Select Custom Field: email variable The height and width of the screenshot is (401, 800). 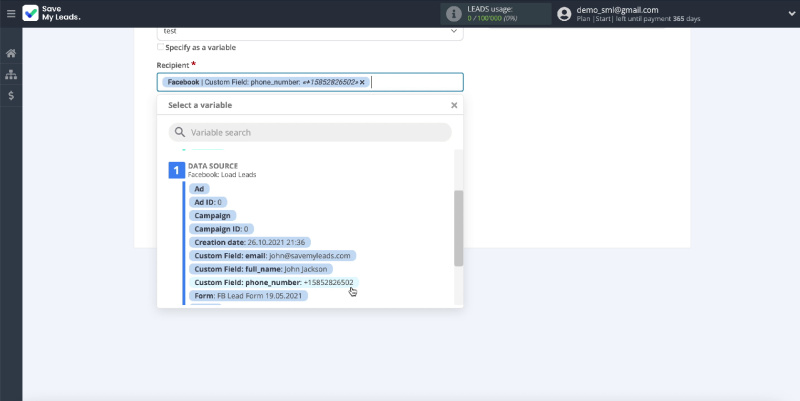[272, 256]
